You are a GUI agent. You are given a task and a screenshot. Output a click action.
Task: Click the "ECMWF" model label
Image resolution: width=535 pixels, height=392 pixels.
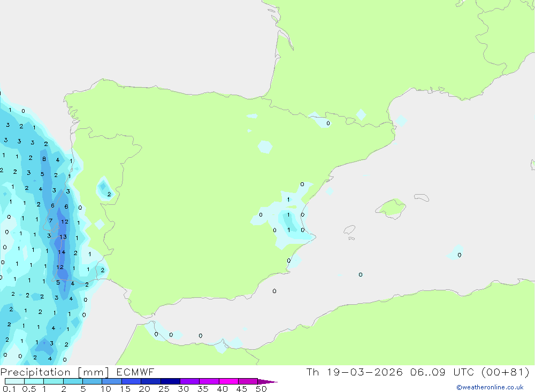135,372
